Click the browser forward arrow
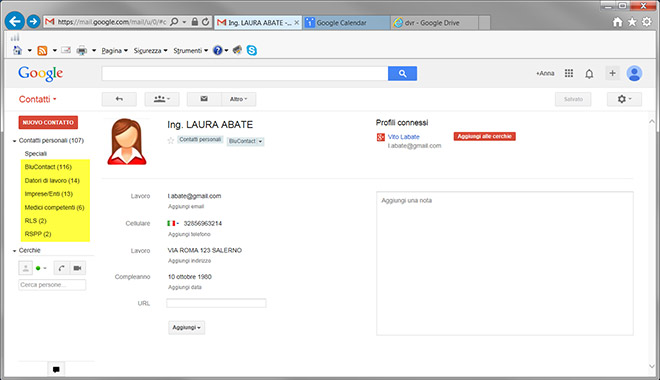The height and width of the screenshot is (380, 660). click(34, 21)
